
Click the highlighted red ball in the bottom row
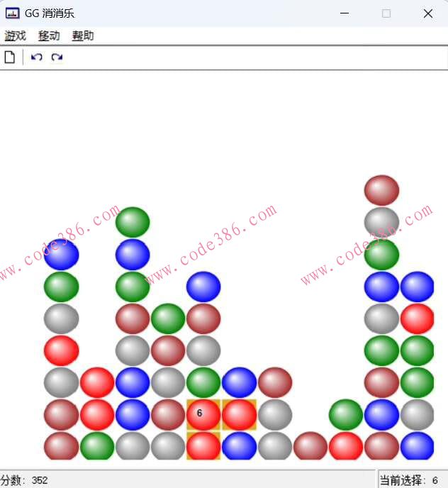coord(203,446)
